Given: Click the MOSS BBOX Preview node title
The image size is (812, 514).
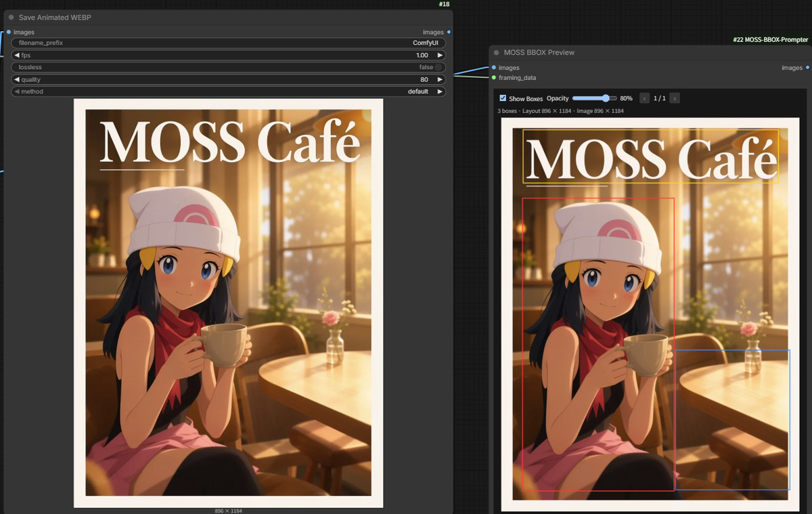Looking at the screenshot, I should [539, 52].
